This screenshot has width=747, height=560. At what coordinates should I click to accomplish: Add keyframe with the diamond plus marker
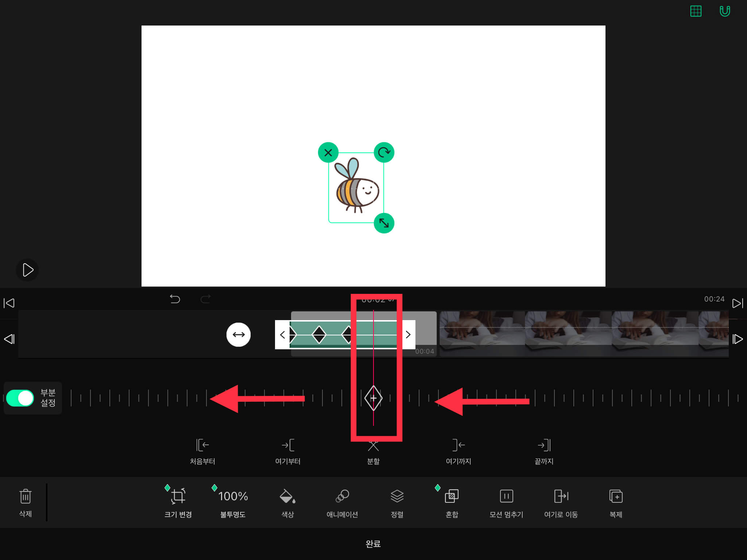point(373,398)
